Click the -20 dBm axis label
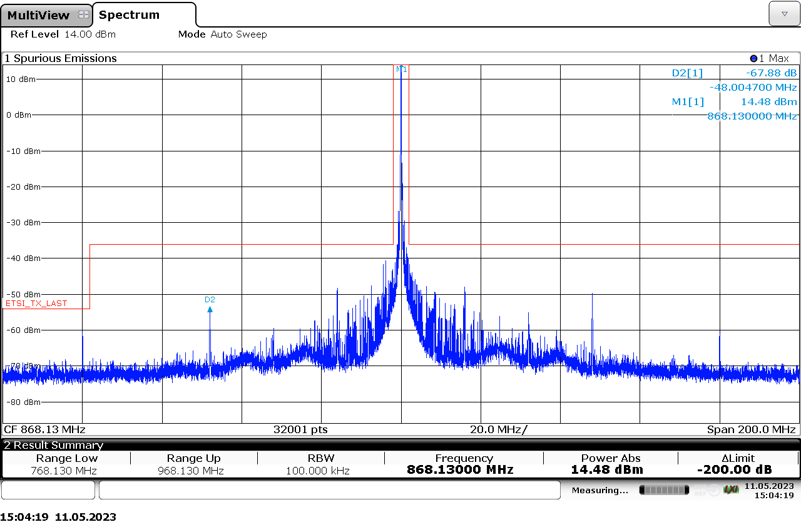Image resolution: width=801 pixels, height=532 pixels. click(x=23, y=187)
